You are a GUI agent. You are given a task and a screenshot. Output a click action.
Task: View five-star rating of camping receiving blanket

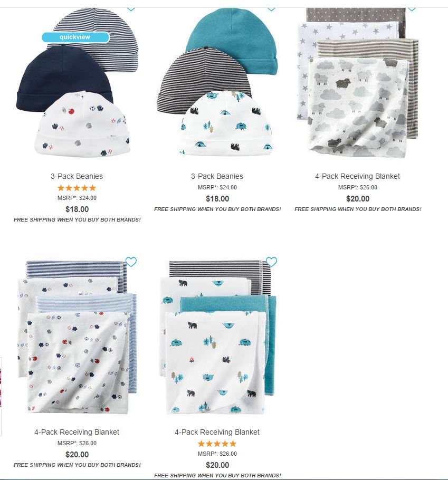point(217,444)
